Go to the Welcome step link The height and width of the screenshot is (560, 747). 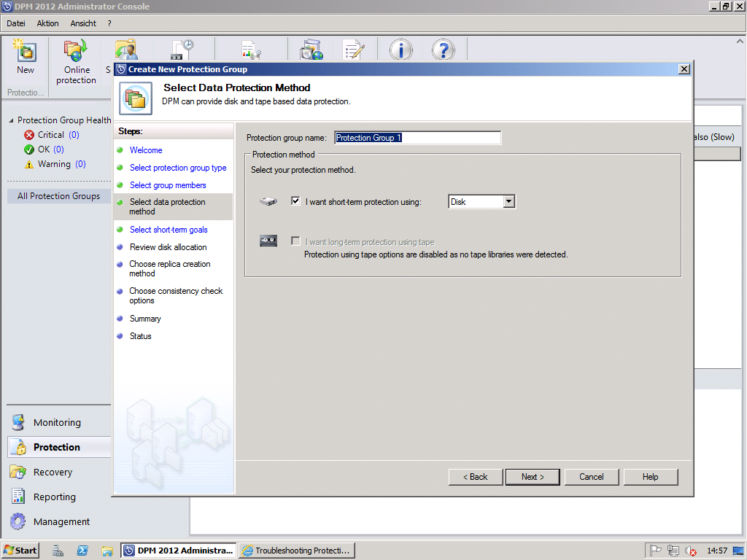tap(146, 150)
